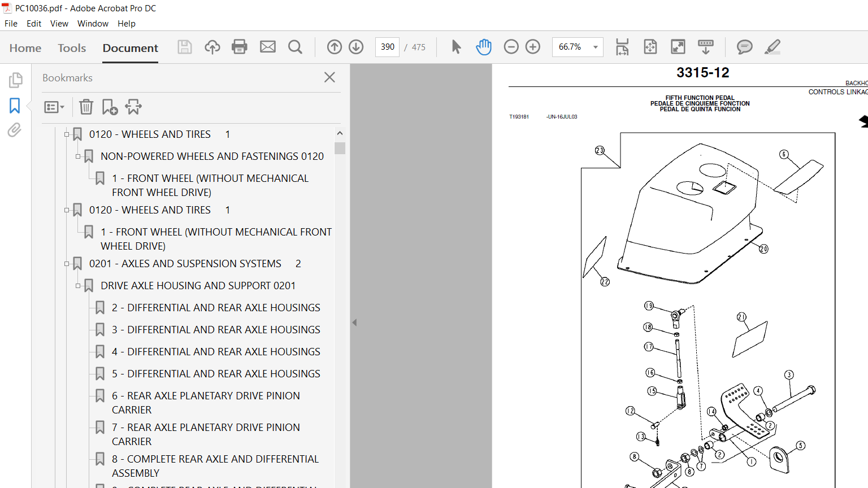Click the bookmarks scrollbar thumb

click(340, 149)
